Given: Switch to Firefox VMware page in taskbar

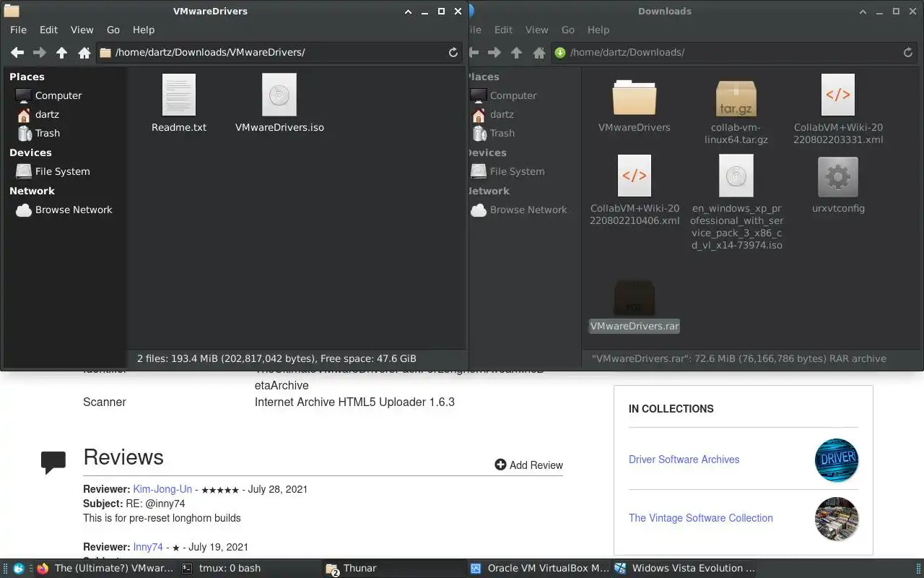Looking at the screenshot, I should coord(105,569).
